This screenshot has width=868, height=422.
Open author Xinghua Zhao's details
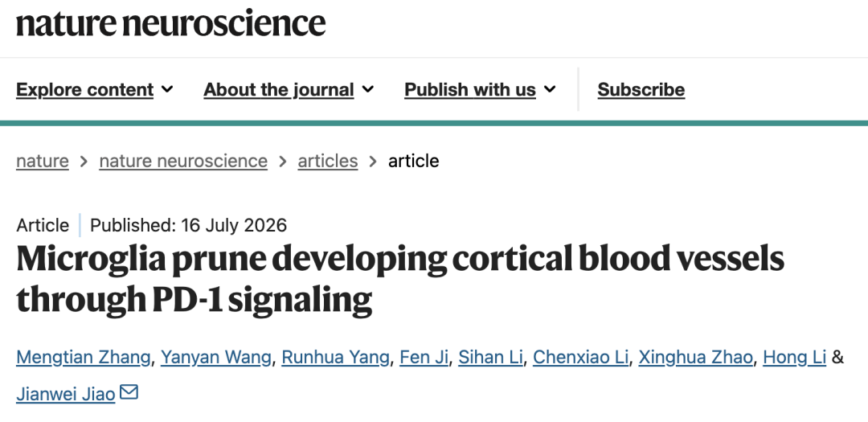click(695, 357)
